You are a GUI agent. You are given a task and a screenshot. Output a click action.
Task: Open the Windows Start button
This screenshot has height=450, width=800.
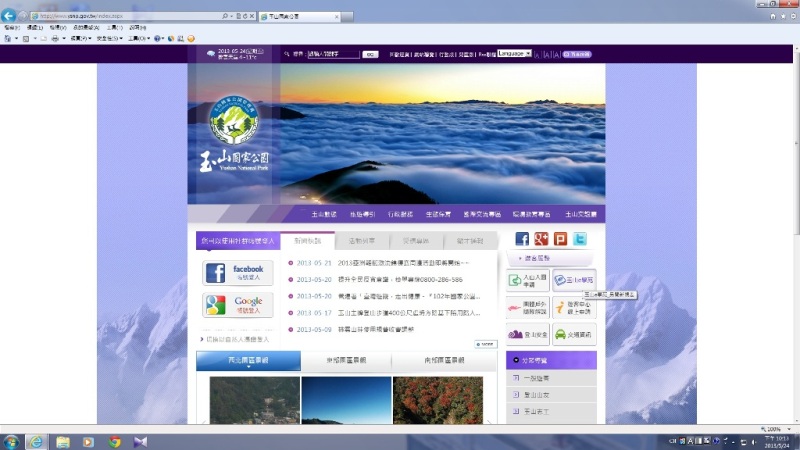pyautogui.click(x=11, y=442)
